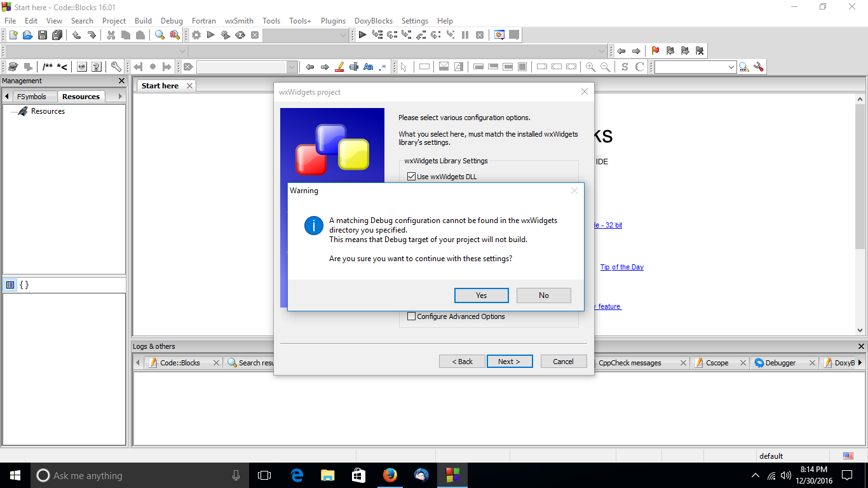The width and height of the screenshot is (868, 488).
Task: Select the CppCheck messages tab
Action: pos(630,363)
